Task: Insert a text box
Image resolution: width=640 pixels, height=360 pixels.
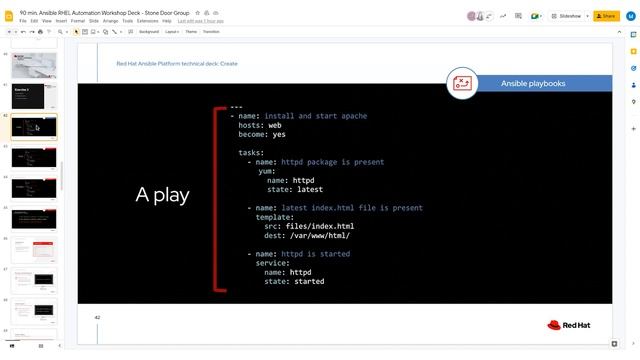Action: coord(85,31)
